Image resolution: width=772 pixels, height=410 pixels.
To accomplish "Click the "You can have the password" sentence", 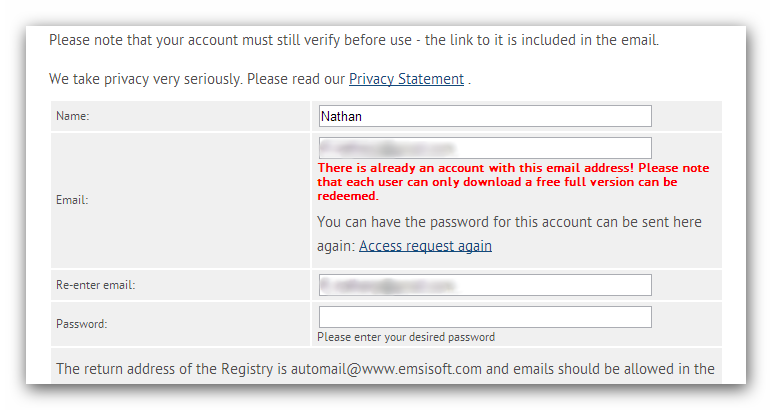I will [509, 222].
